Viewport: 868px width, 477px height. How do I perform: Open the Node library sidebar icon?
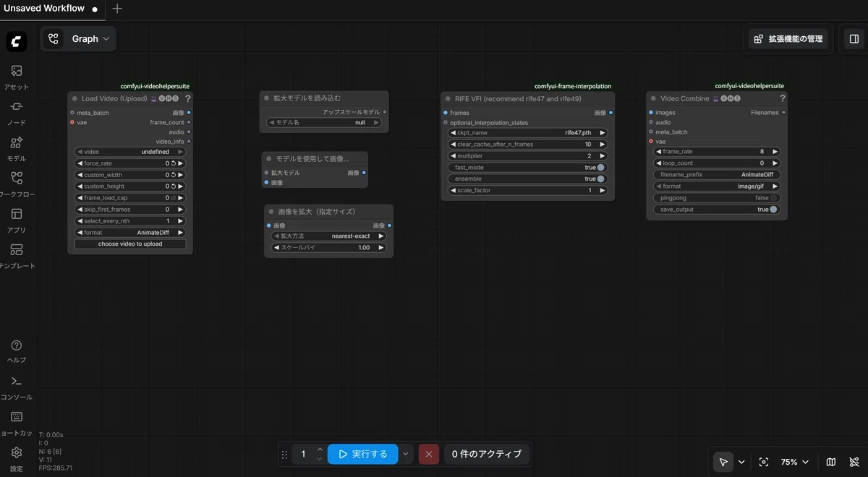(17, 113)
